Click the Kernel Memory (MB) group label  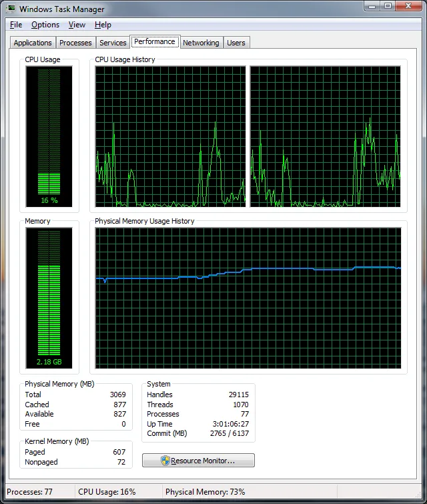(x=57, y=441)
